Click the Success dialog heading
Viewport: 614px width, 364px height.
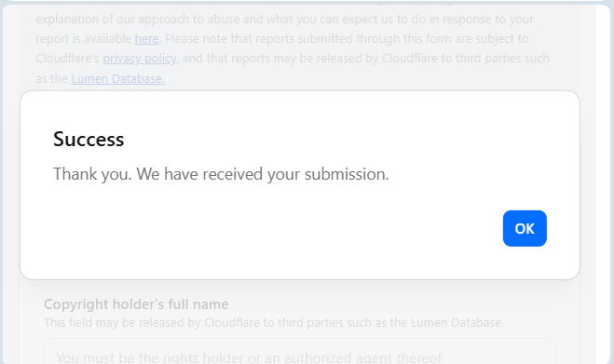coord(89,140)
